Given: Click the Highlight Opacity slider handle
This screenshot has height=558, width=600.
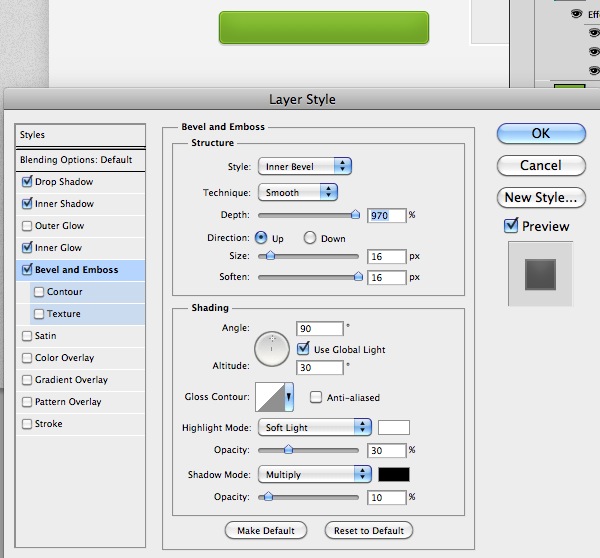Looking at the screenshot, I should click(x=289, y=449).
